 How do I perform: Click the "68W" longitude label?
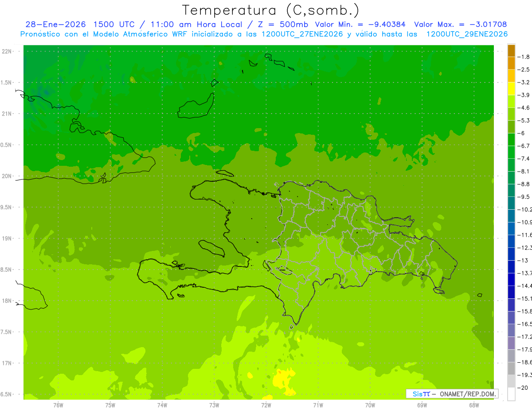[x=474, y=405]
